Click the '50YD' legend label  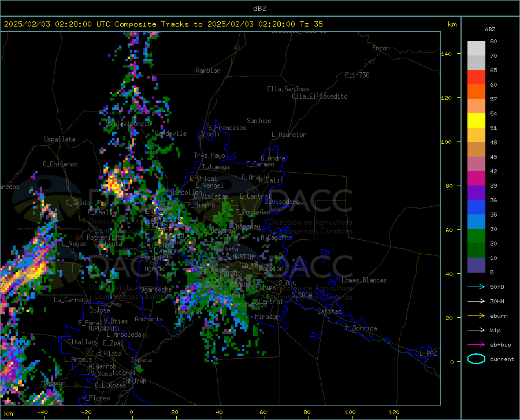coord(497,287)
